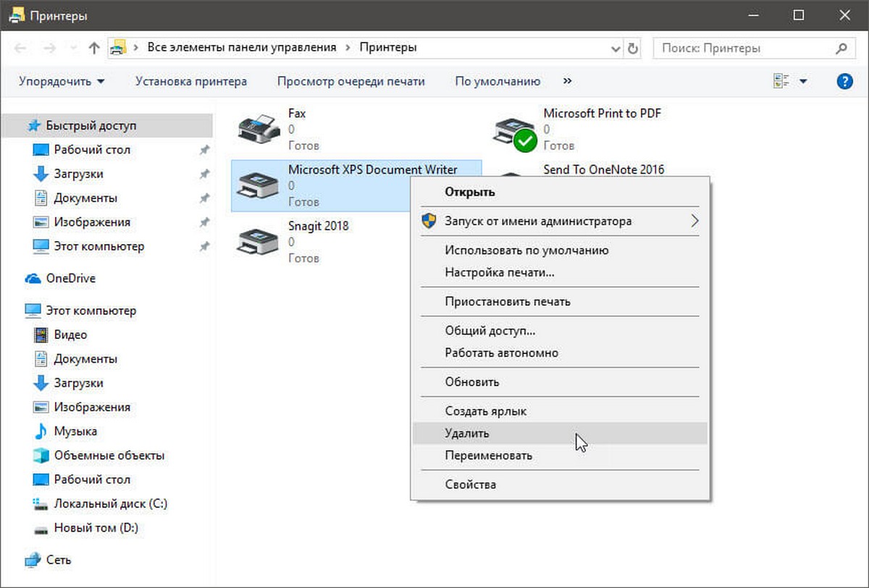
Task: Select the Microsoft Print to PDF printer icon
Action: tap(514, 133)
